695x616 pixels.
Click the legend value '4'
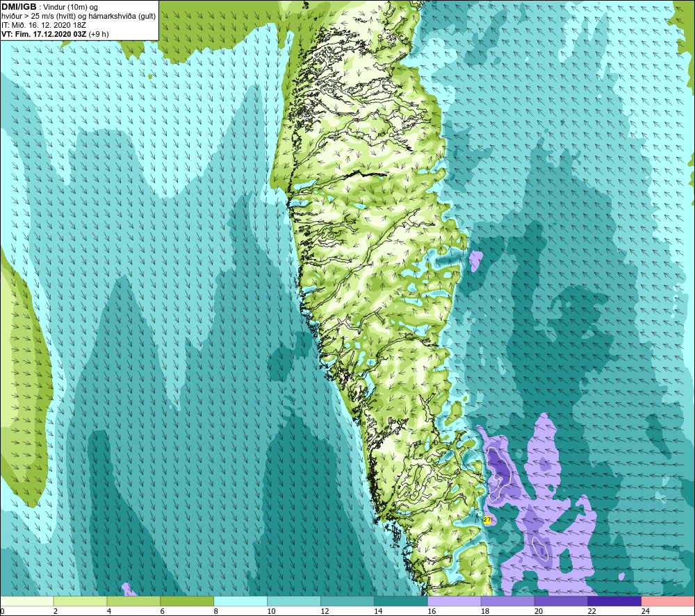[109, 611]
